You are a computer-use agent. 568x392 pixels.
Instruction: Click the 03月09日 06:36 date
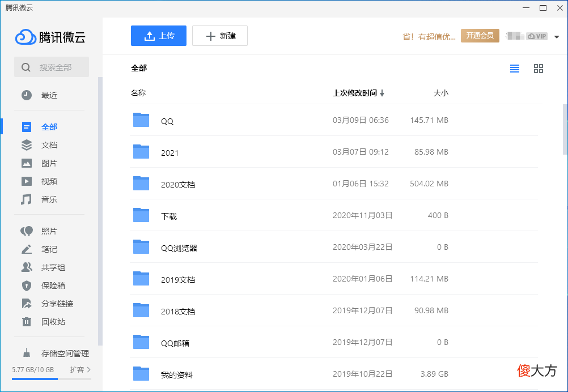pos(361,120)
